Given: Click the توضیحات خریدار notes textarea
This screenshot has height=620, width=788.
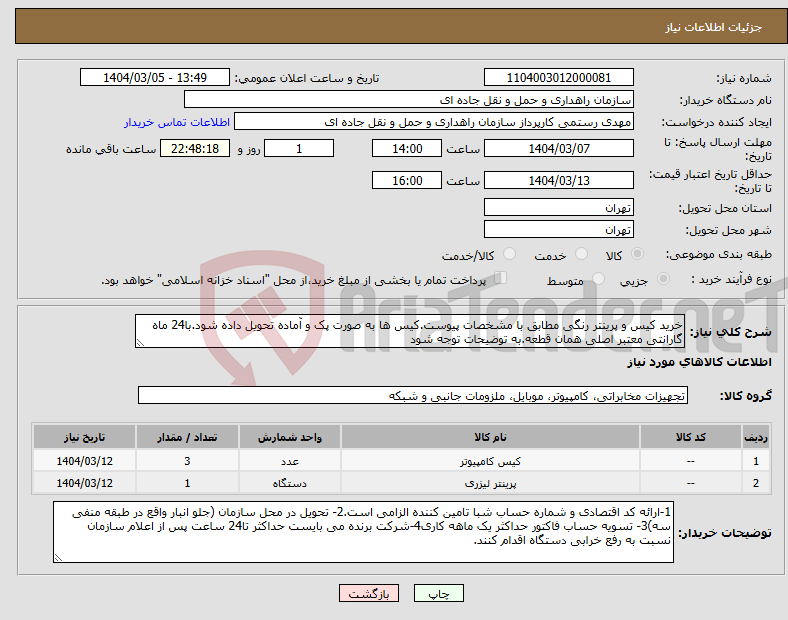Looking at the screenshot, I should click(x=363, y=532).
